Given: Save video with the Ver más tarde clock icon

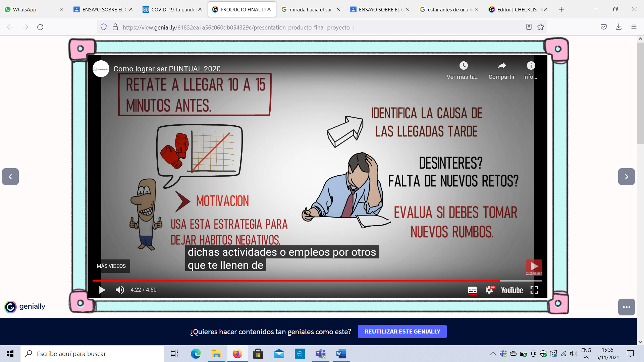Looking at the screenshot, I should click(x=463, y=66).
